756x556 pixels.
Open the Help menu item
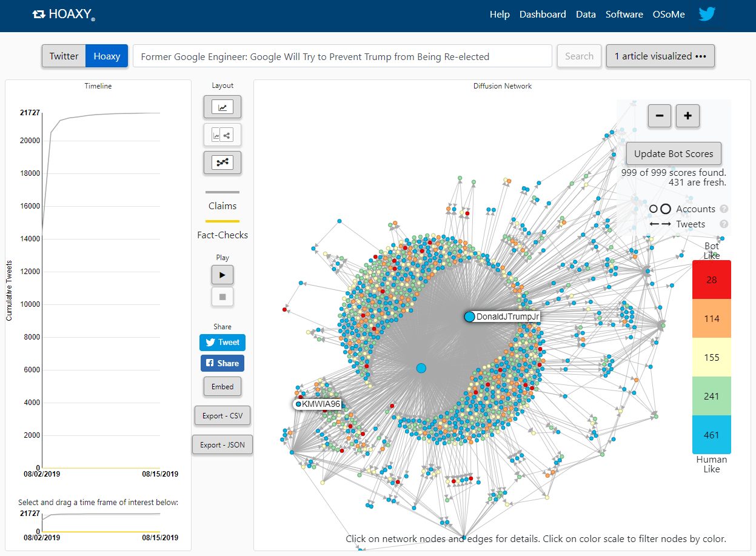[x=500, y=14]
